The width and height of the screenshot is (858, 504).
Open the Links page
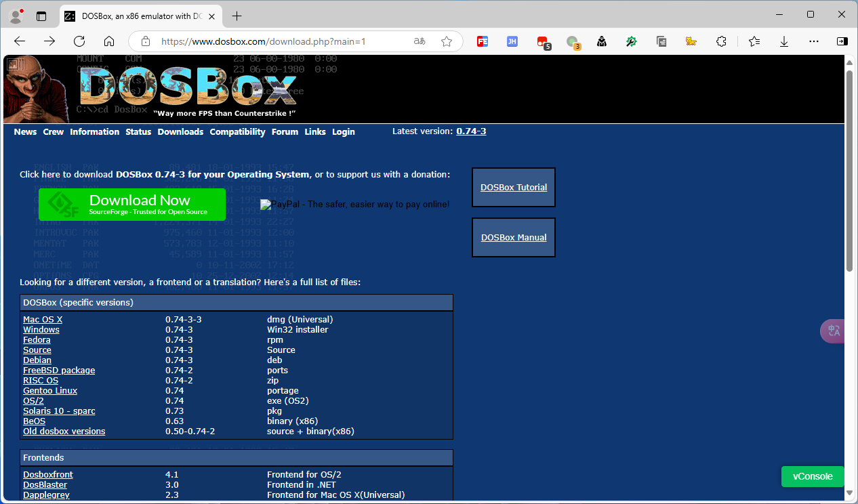tap(315, 132)
